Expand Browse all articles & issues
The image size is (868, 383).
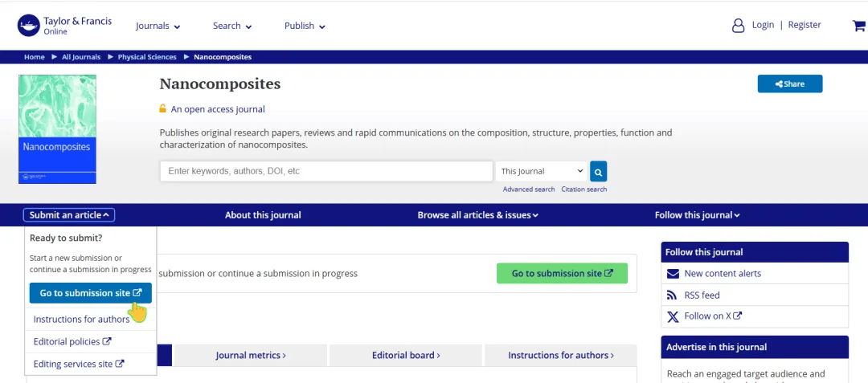tap(477, 215)
